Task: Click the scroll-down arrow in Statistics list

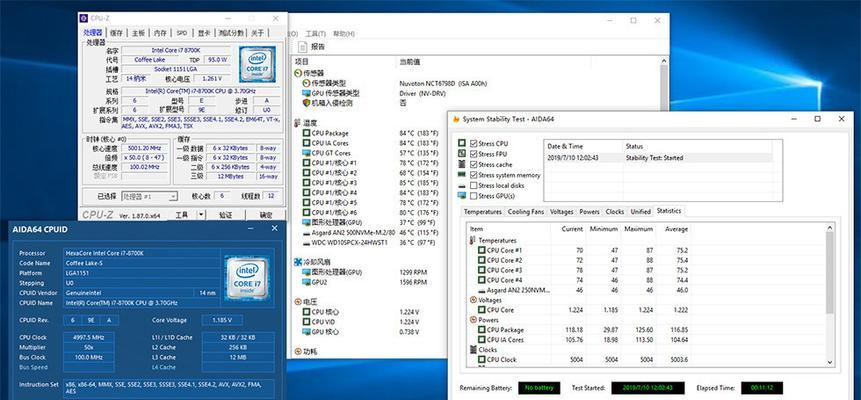Action: pos(830,362)
